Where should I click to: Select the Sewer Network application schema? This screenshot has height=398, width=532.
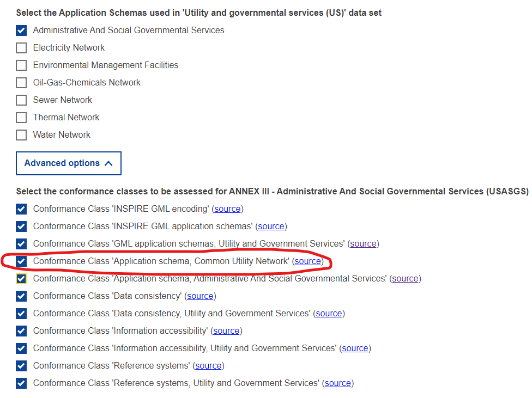(x=21, y=100)
